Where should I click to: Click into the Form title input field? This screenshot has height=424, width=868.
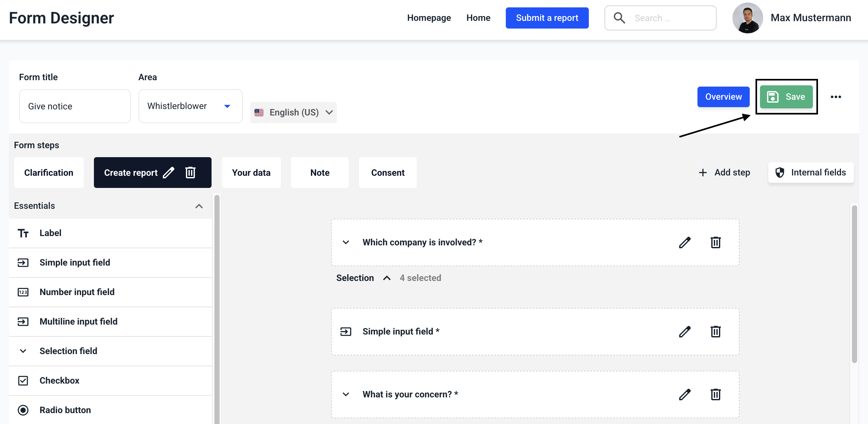(x=75, y=106)
